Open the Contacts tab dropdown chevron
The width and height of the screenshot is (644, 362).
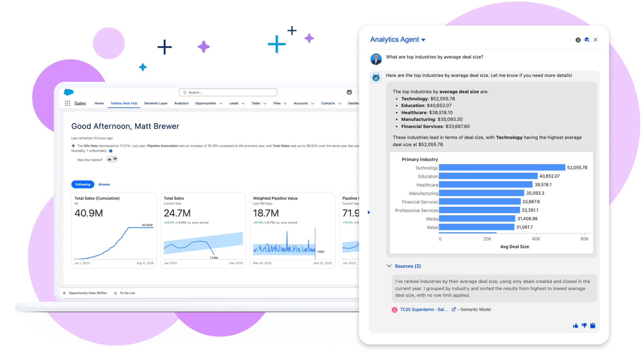click(340, 103)
